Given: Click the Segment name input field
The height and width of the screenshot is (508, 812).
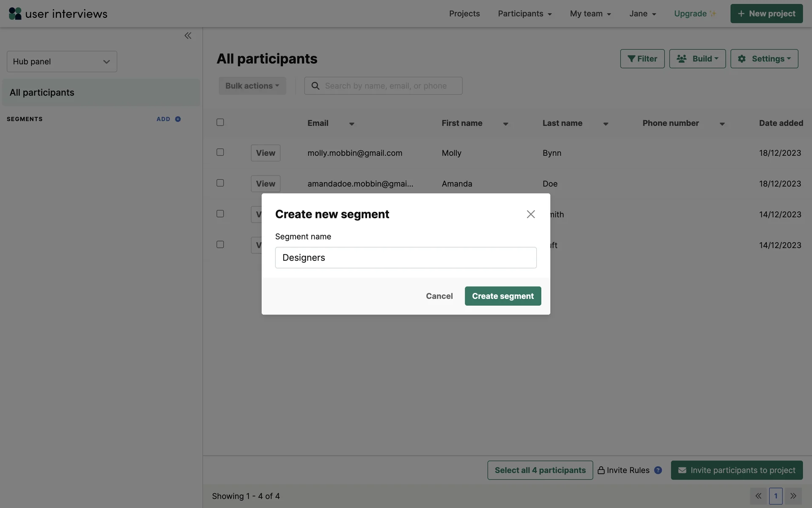Looking at the screenshot, I should click(406, 257).
